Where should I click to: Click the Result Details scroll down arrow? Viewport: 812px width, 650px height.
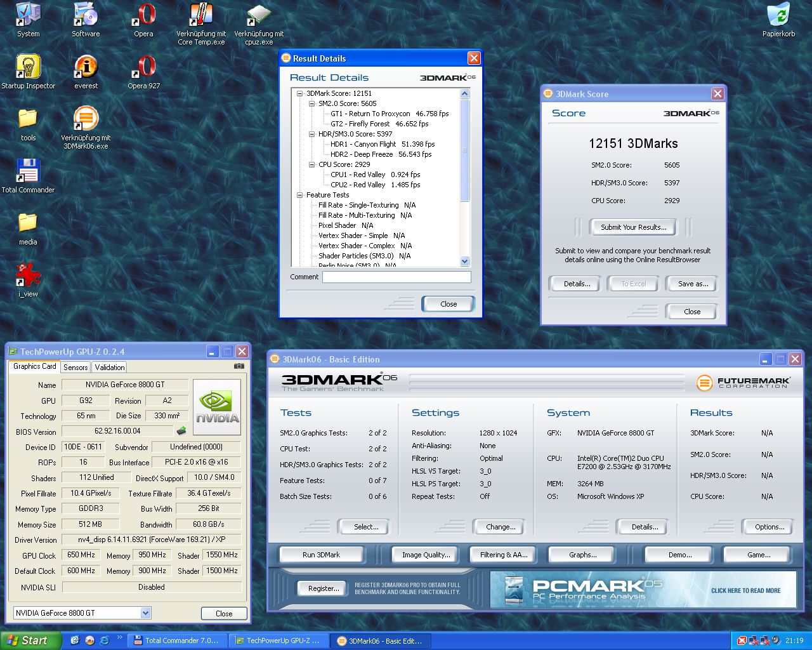[464, 261]
